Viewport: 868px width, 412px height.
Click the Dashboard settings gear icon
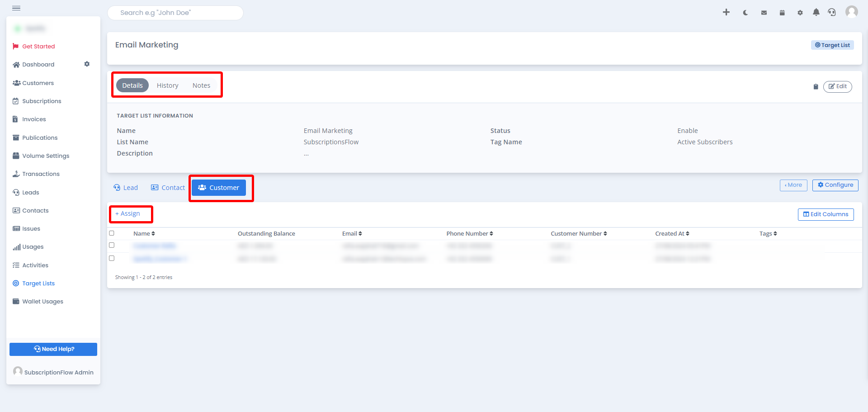[x=87, y=64]
